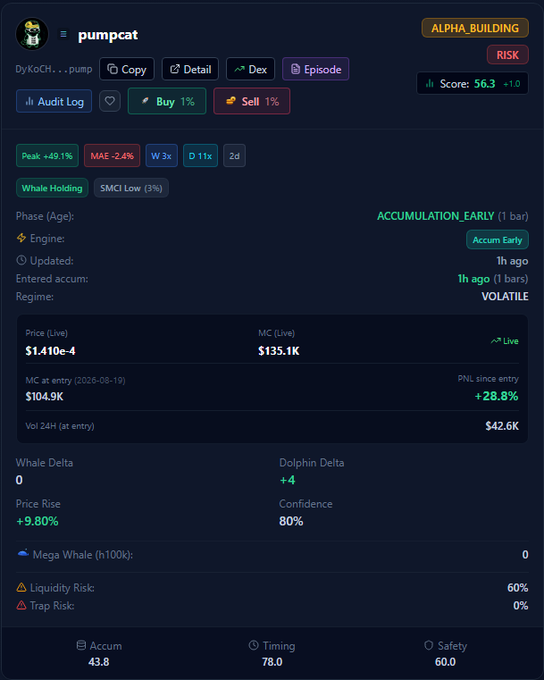Open the Audit Log
This screenshot has height=680, width=544.
[54, 101]
